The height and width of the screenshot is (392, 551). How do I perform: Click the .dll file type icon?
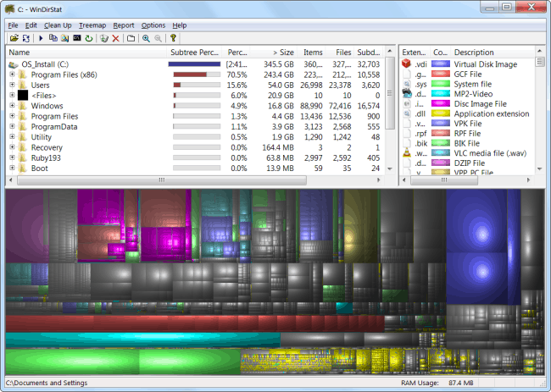coord(407,113)
